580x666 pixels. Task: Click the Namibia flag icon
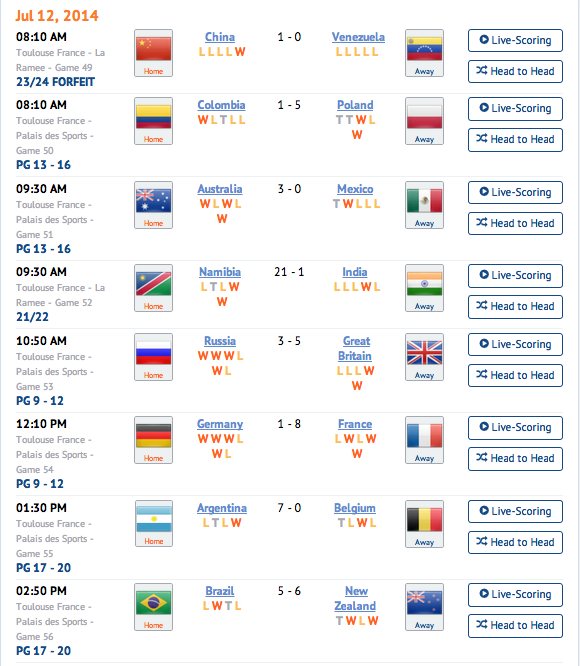(x=153, y=288)
